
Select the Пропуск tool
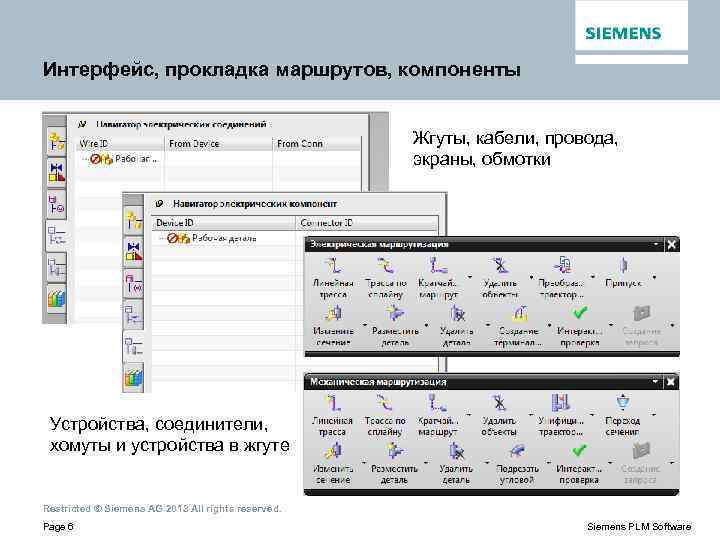click(623, 273)
